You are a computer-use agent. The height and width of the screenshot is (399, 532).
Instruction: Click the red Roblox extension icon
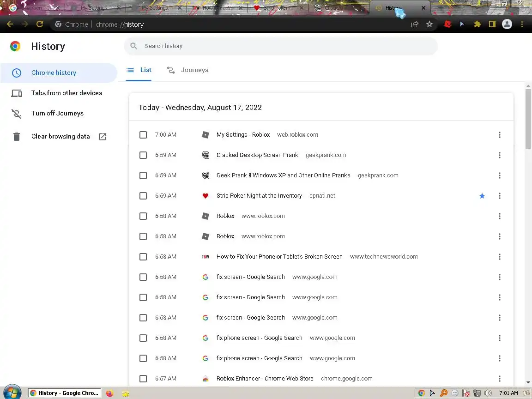point(447,24)
